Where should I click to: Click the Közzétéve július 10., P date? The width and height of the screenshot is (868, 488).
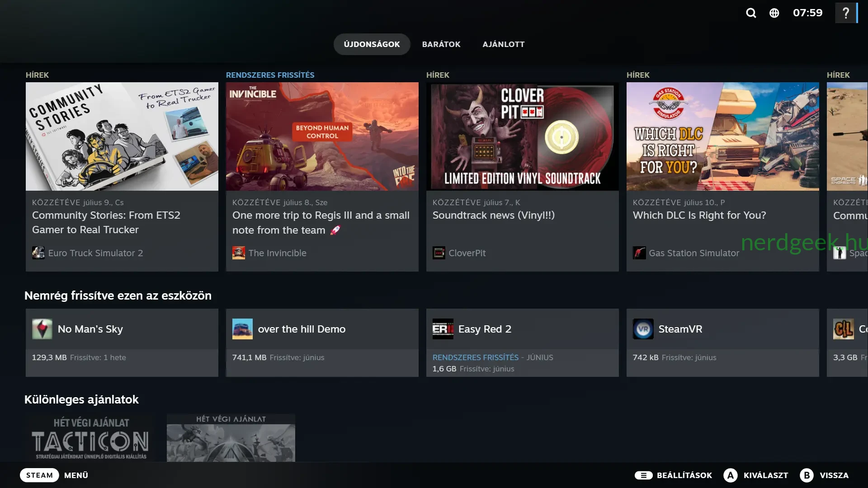[x=679, y=202]
